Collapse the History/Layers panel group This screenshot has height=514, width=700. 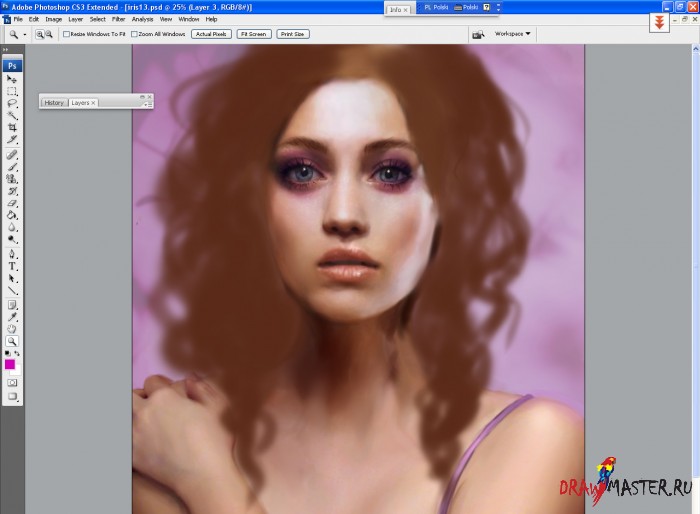(x=142, y=97)
